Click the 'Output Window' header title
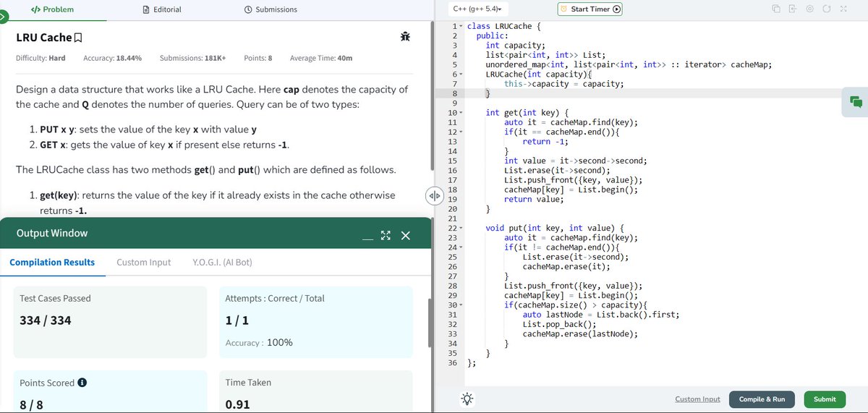This screenshot has height=413, width=868. pos(52,233)
